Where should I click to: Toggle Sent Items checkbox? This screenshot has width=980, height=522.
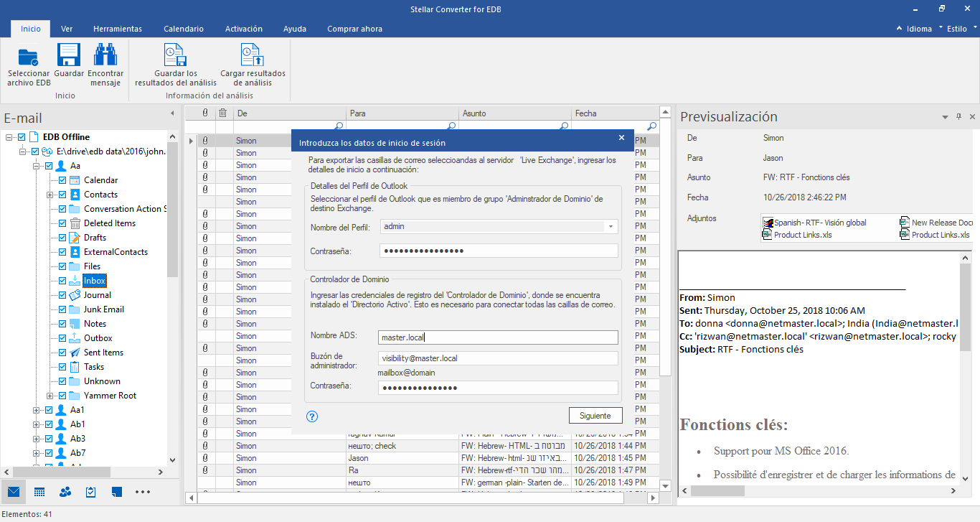pos(62,353)
